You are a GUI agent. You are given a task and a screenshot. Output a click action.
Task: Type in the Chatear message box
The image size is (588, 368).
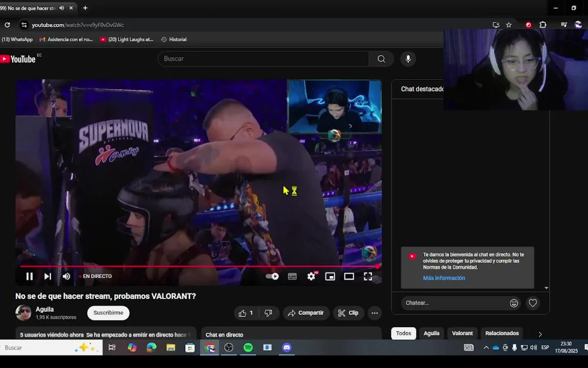tap(454, 303)
